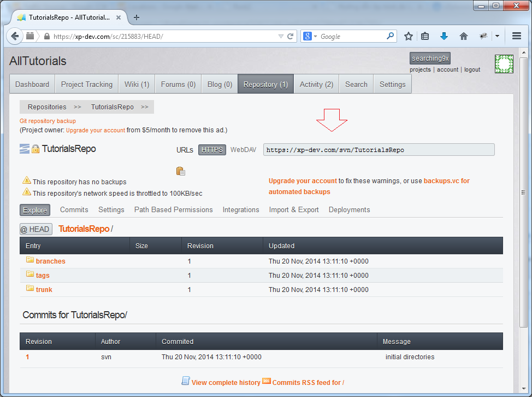Image resolution: width=532 pixels, height=397 pixels.
Task: Open the add-on toolbar dropdown arrow
Action: click(497, 36)
